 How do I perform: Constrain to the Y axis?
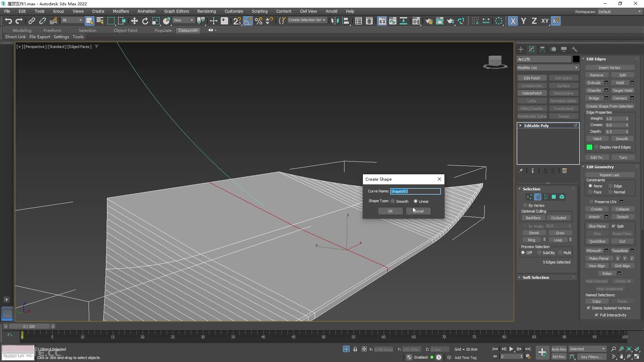click(524, 21)
